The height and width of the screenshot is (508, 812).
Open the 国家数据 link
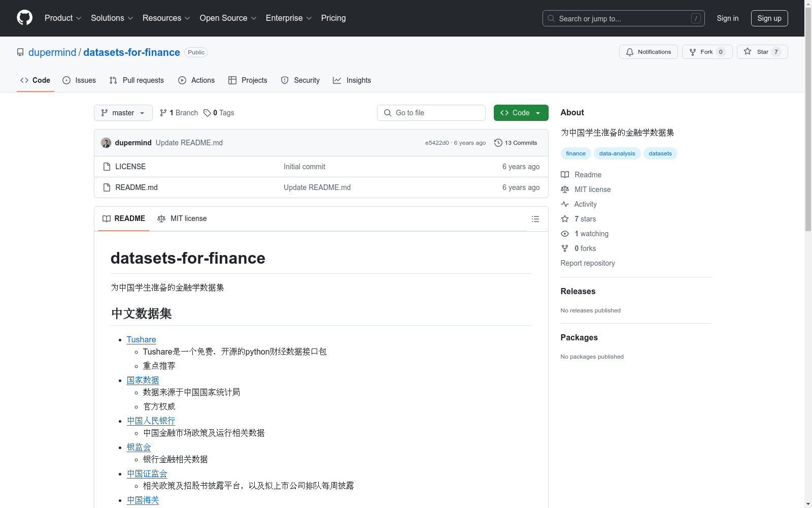pos(143,380)
